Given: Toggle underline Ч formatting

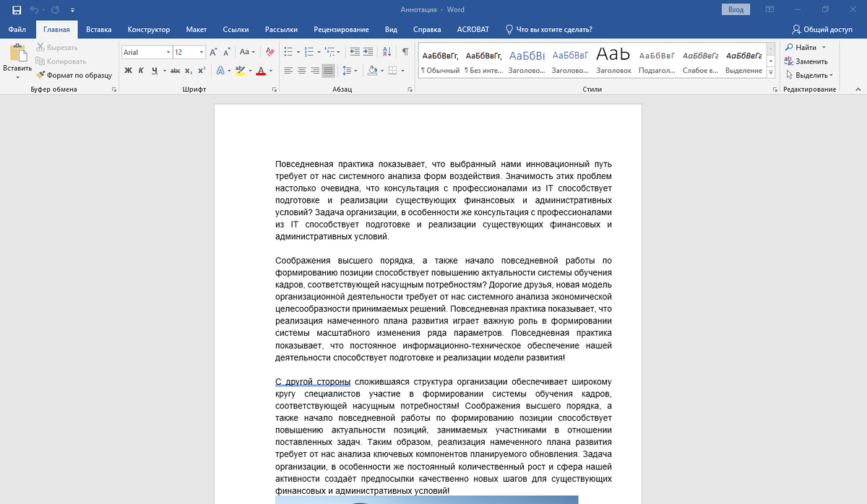Looking at the screenshot, I should [x=154, y=71].
